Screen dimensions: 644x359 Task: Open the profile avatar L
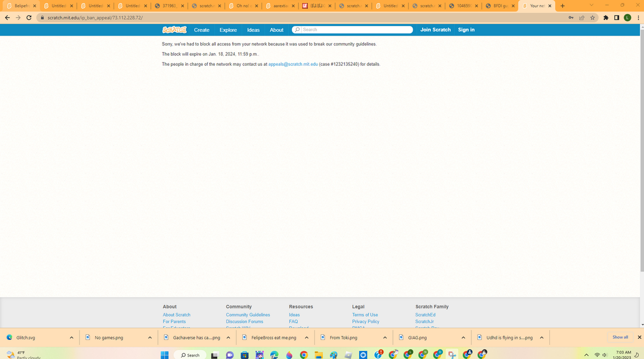pos(627,18)
